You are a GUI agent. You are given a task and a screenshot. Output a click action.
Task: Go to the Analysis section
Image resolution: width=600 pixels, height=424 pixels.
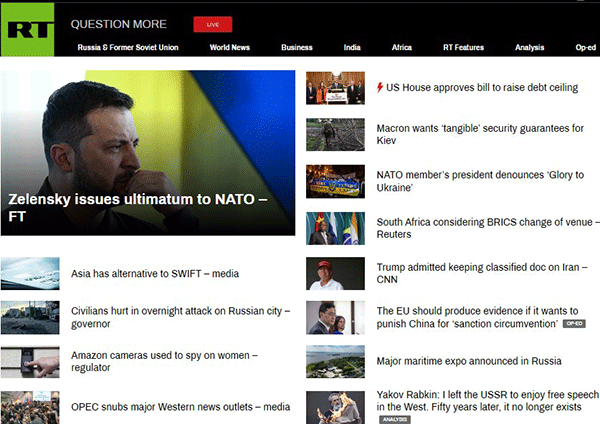click(530, 47)
